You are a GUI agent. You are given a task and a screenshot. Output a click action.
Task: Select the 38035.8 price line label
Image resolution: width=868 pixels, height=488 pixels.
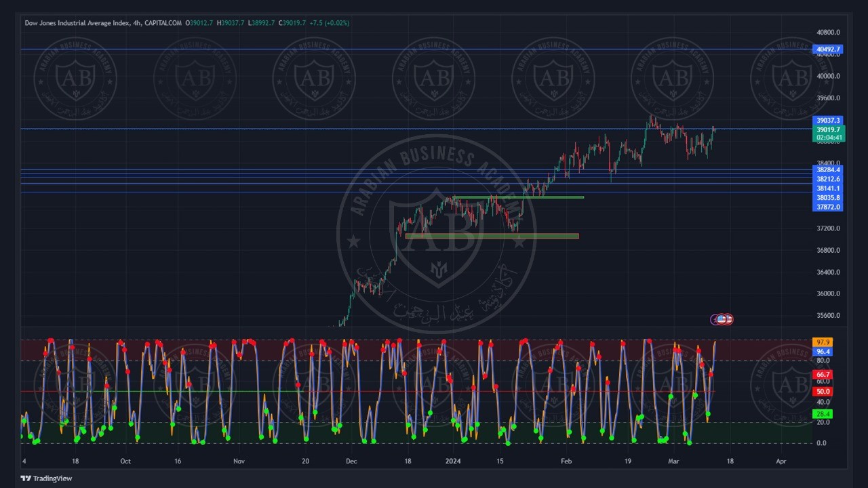point(828,198)
